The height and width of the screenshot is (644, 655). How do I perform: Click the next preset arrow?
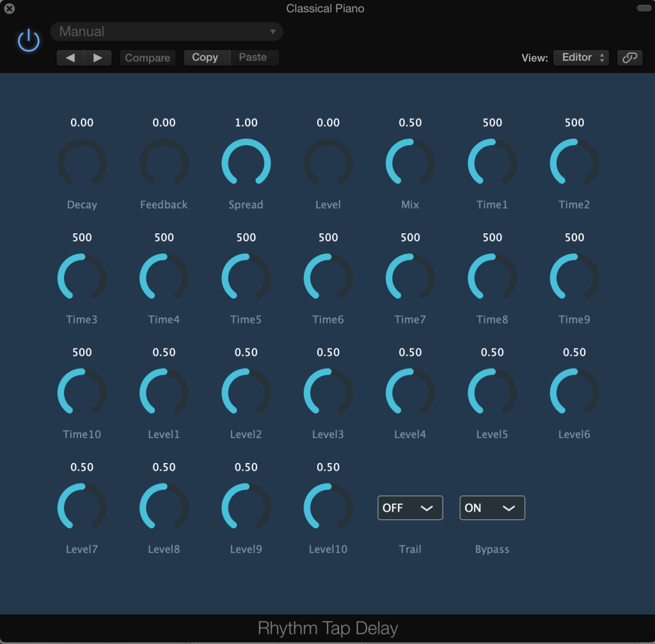click(x=98, y=58)
